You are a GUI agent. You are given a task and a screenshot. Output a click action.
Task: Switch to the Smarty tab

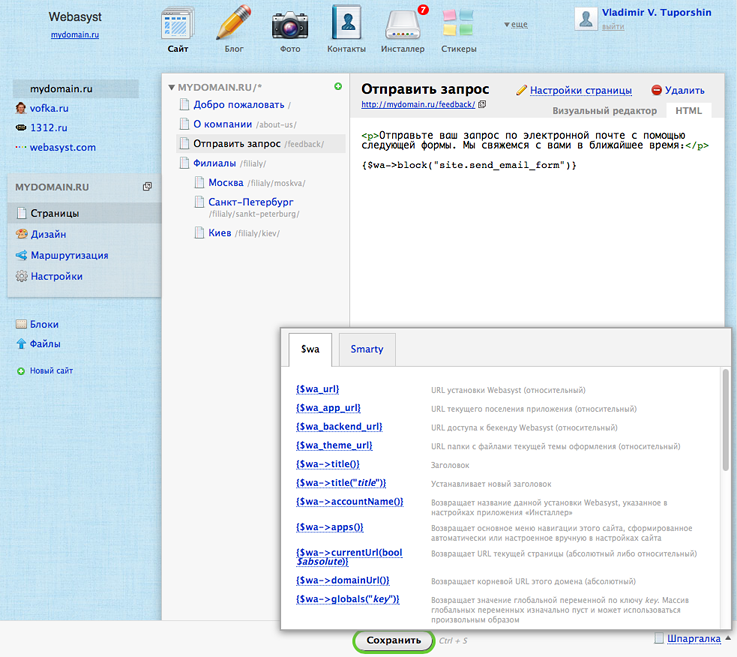367,349
